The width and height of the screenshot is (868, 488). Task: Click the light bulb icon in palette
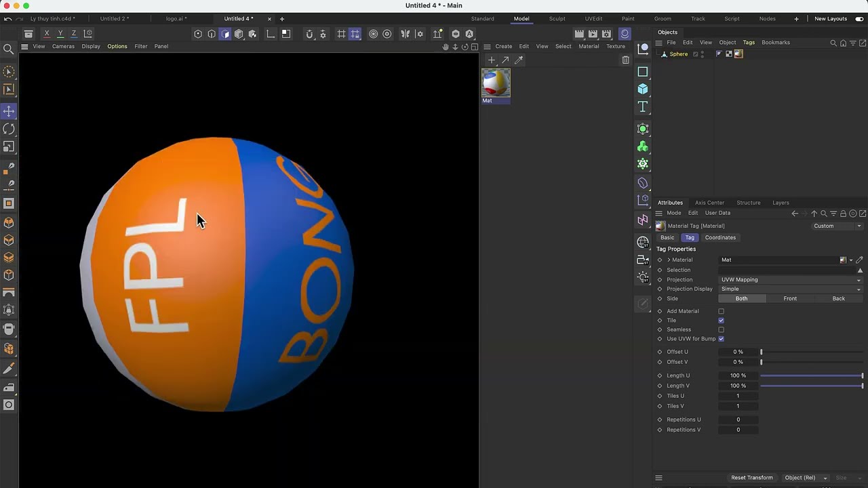643,277
